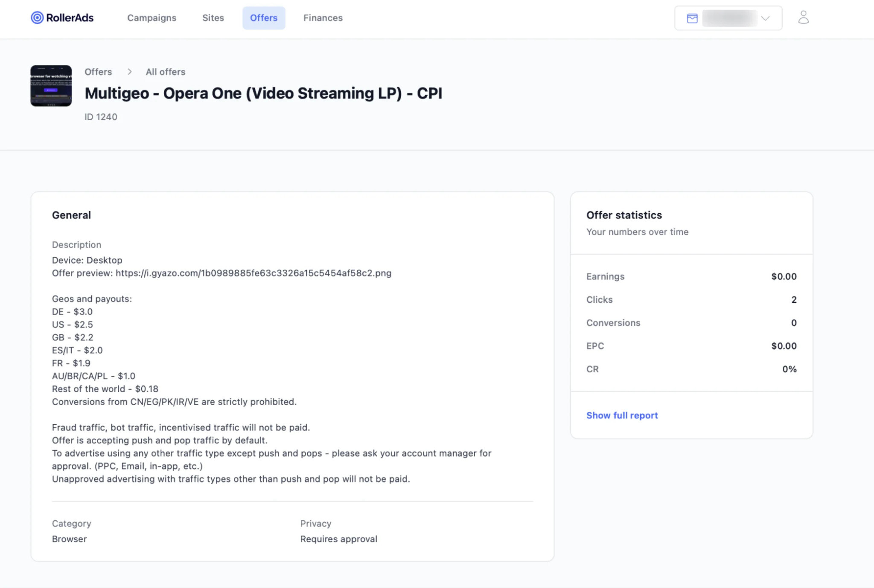Click the RollerAds logo icon
This screenshot has height=588, width=874.
pyautogui.click(x=37, y=17)
